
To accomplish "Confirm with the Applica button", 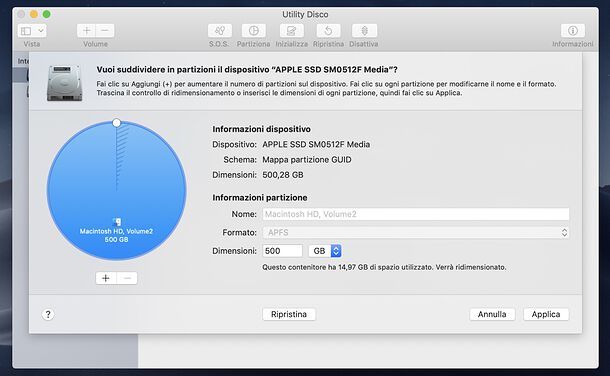I will (x=546, y=314).
